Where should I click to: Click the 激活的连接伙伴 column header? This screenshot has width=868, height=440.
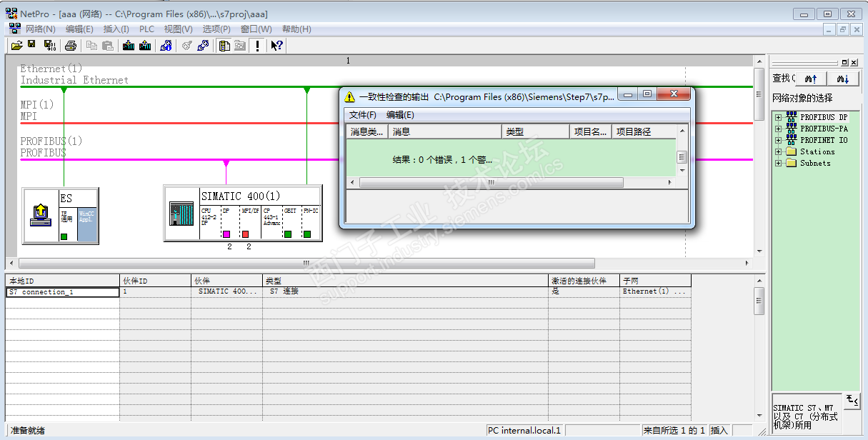click(584, 281)
